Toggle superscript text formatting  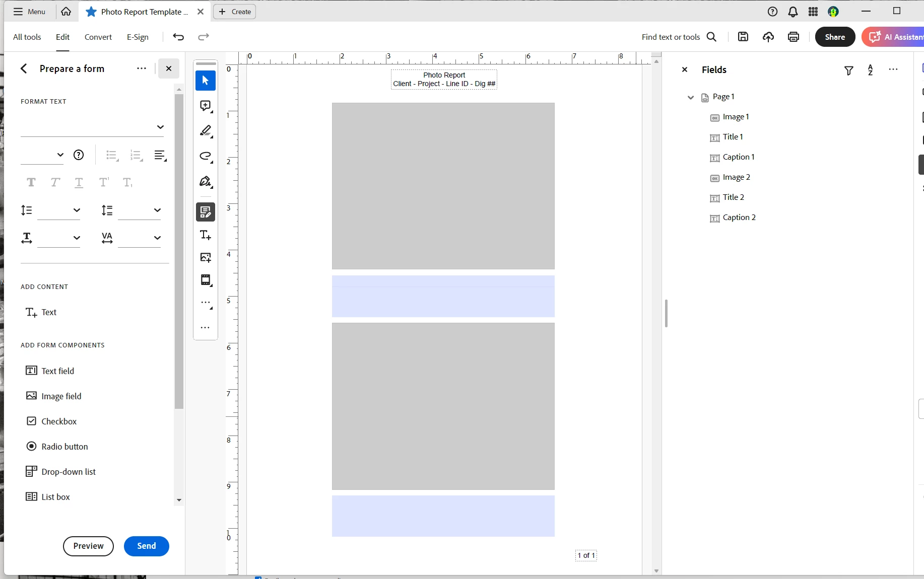(x=104, y=182)
